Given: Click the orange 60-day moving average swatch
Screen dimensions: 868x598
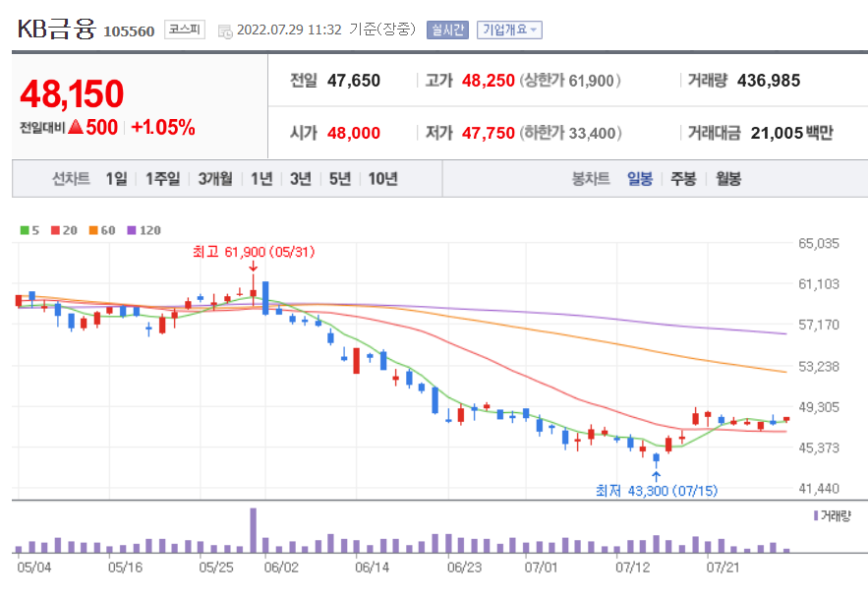Looking at the screenshot, I should point(93,230).
